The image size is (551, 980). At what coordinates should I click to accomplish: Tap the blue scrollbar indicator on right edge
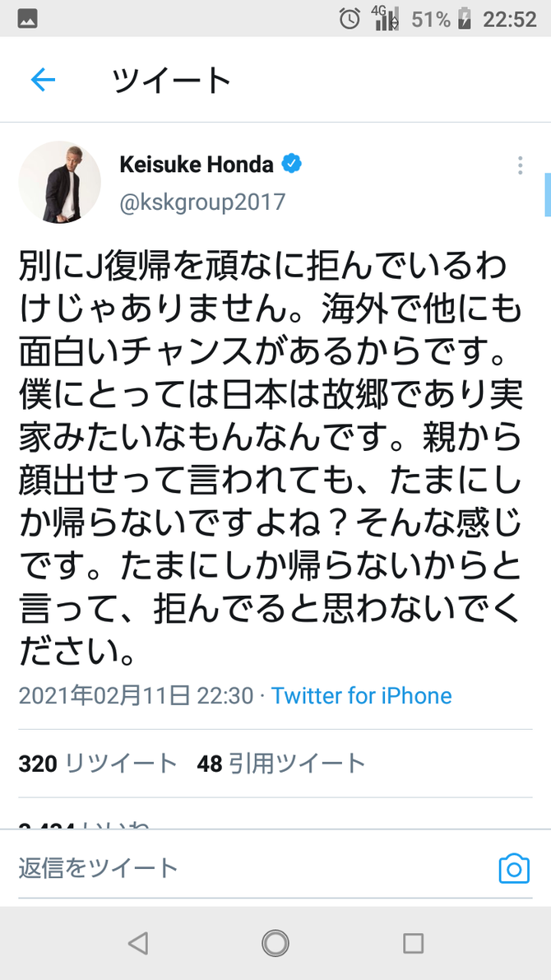(x=548, y=195)
